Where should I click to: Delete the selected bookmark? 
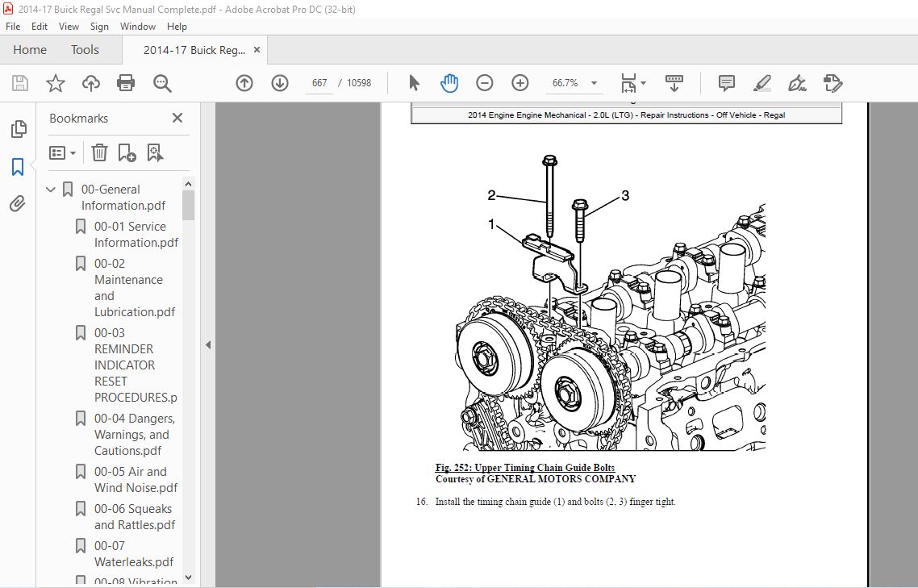coord(99,153)
